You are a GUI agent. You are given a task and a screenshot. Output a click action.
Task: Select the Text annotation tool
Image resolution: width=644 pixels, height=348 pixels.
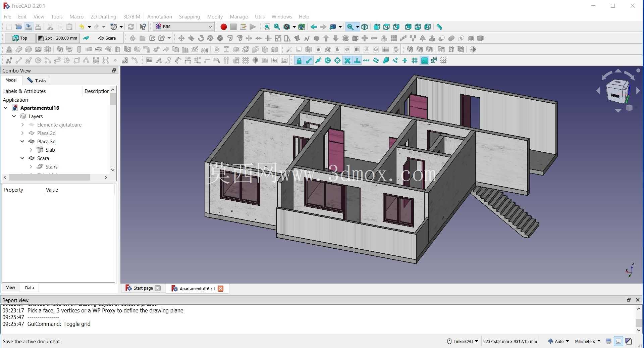coord(159,60)
